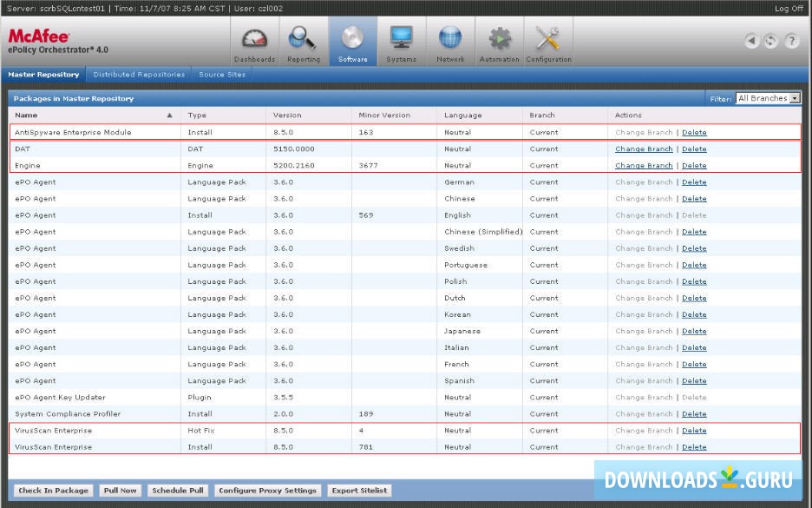Open the Dashboards section

[254, 42]
